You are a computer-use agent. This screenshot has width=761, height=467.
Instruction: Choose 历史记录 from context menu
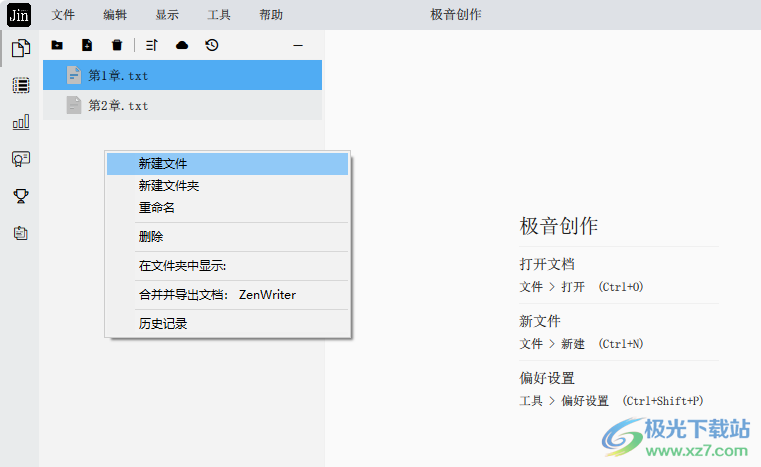click(x=228, y=323)
